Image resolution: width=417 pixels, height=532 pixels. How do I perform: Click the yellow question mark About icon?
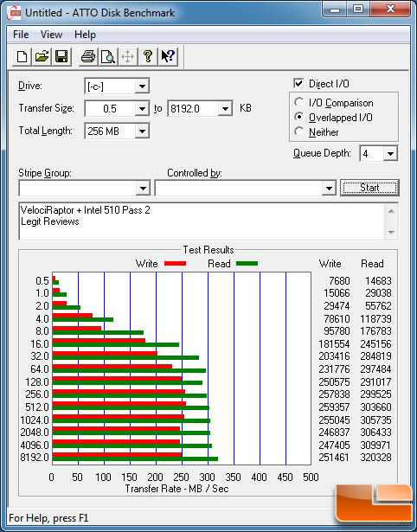[148, 56]
